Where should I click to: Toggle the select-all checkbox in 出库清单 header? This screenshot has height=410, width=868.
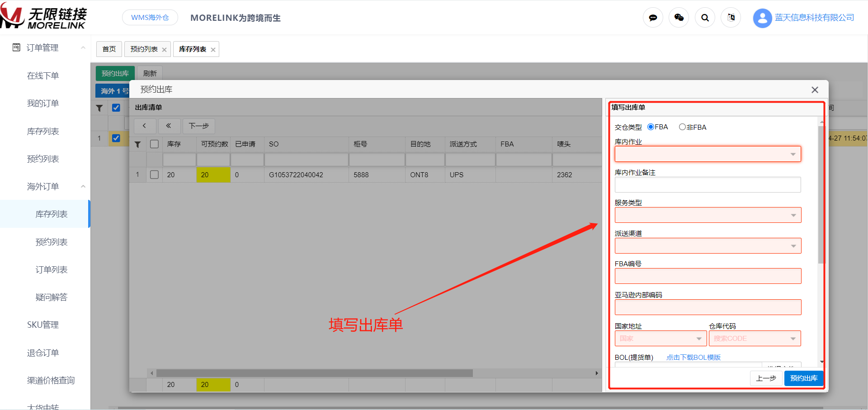[x=154, y=144]
